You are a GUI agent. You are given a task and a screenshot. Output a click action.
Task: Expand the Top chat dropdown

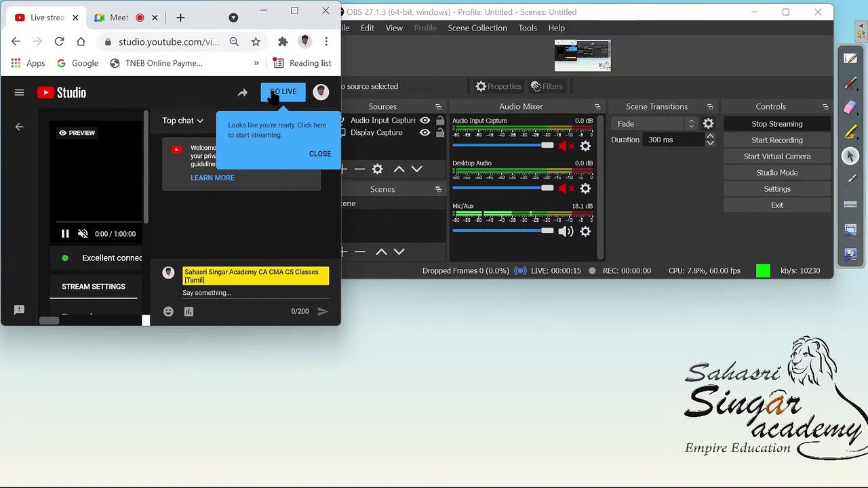pyautogui.click(x=182, y=121)
